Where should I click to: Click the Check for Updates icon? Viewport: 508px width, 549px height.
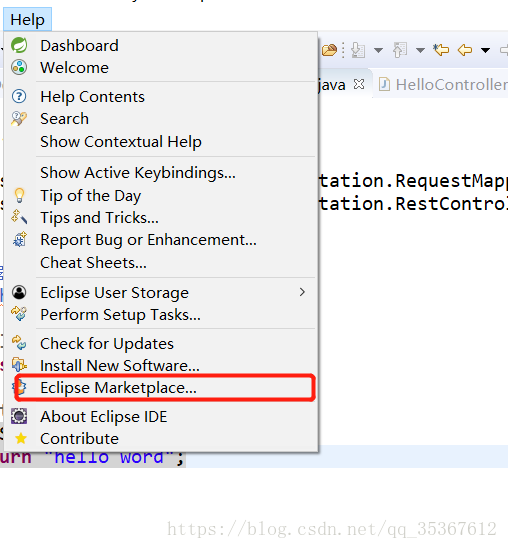19,343
